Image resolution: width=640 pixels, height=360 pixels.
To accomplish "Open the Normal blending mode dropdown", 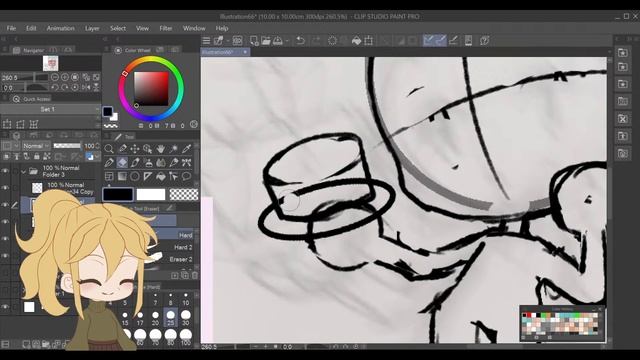I will click(36, 146).
